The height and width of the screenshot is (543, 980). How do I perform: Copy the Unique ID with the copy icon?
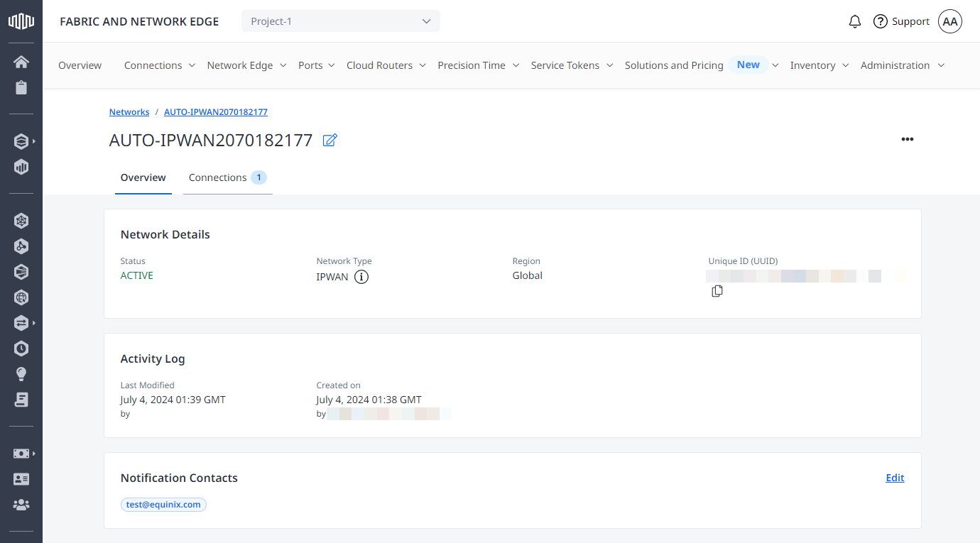(717, 291)
